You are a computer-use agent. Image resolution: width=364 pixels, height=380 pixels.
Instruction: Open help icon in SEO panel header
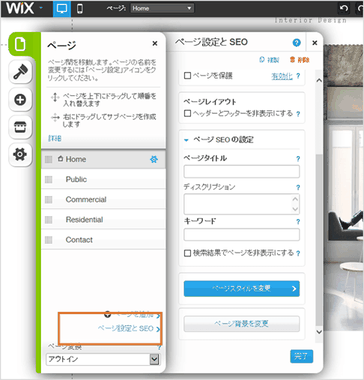(x=296, y=43)
